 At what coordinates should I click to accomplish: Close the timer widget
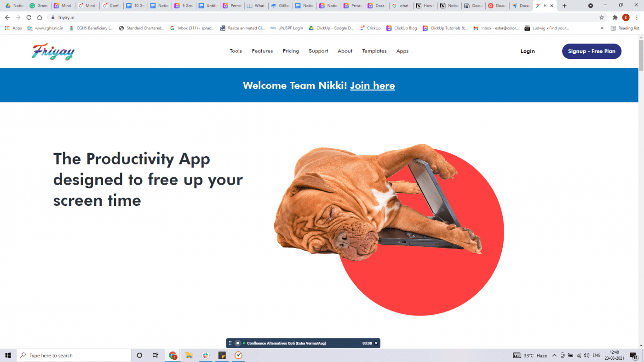pyautogui.click(x=376, y=343)
